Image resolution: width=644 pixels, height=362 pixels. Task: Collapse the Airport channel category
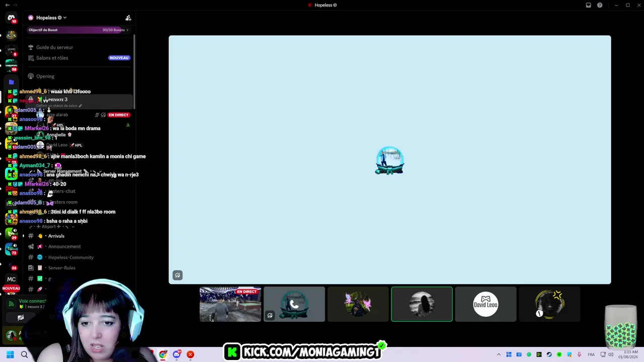[53, 227]
